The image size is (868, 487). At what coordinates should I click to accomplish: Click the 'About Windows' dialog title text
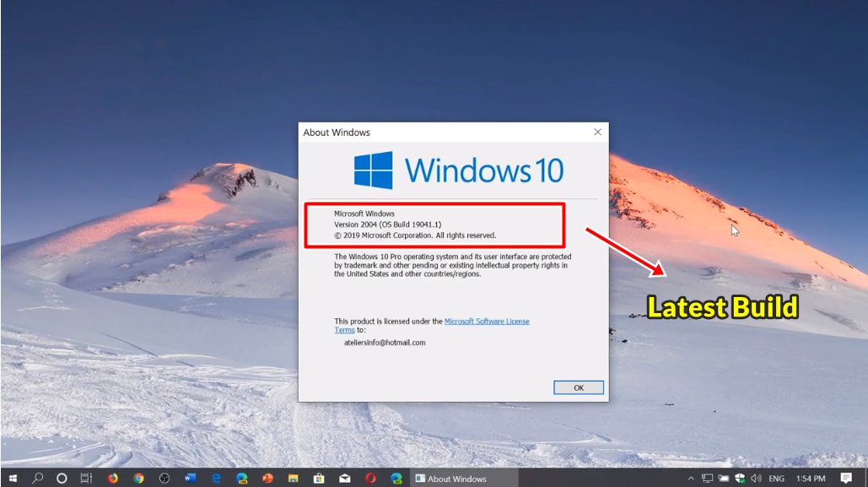coord(337,133)
